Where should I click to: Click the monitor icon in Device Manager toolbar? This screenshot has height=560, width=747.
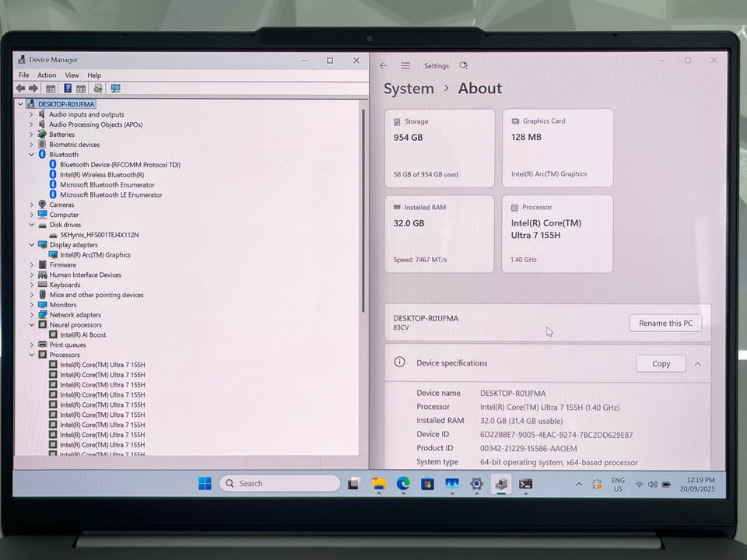pos(115,89)
